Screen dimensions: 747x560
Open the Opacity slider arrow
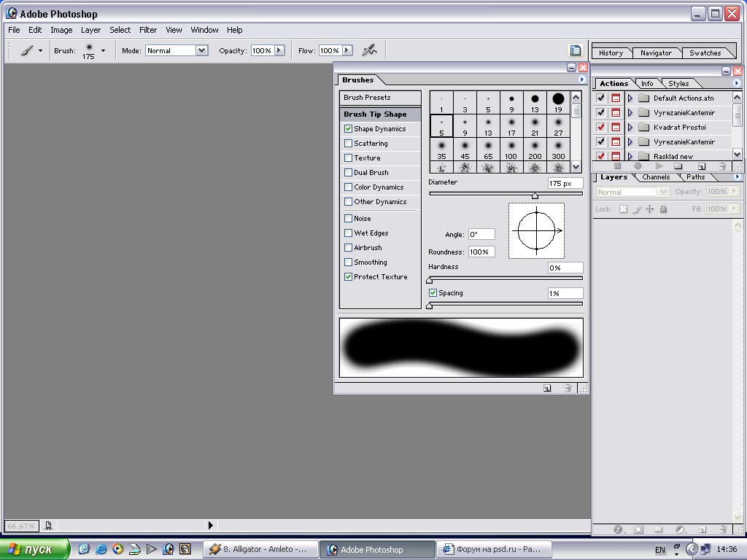point(279,50)
